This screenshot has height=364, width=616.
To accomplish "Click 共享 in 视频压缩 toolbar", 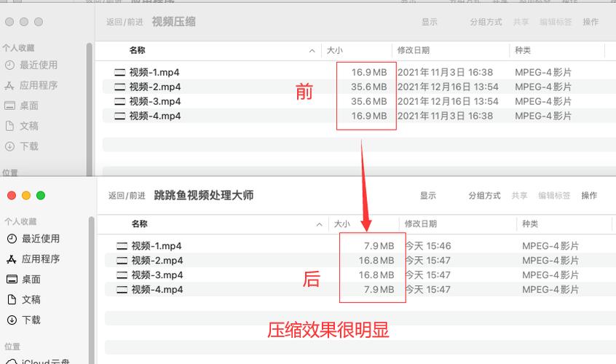I will pos(521,22).
